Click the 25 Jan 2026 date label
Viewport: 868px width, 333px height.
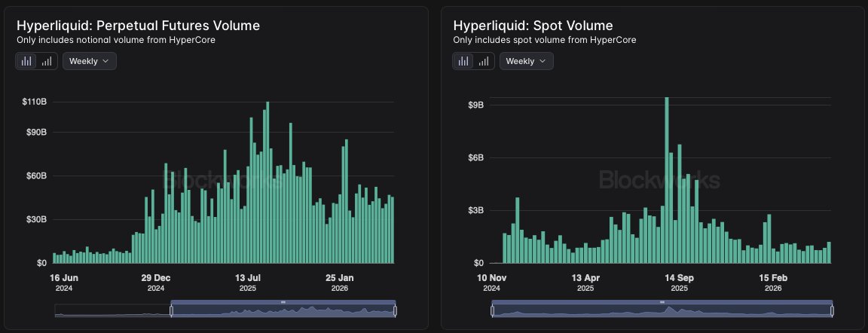point(339,282)
